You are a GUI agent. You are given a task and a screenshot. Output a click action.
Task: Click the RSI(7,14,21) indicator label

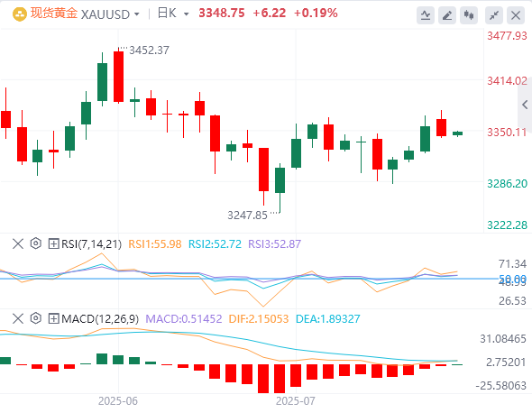(91, 244)
